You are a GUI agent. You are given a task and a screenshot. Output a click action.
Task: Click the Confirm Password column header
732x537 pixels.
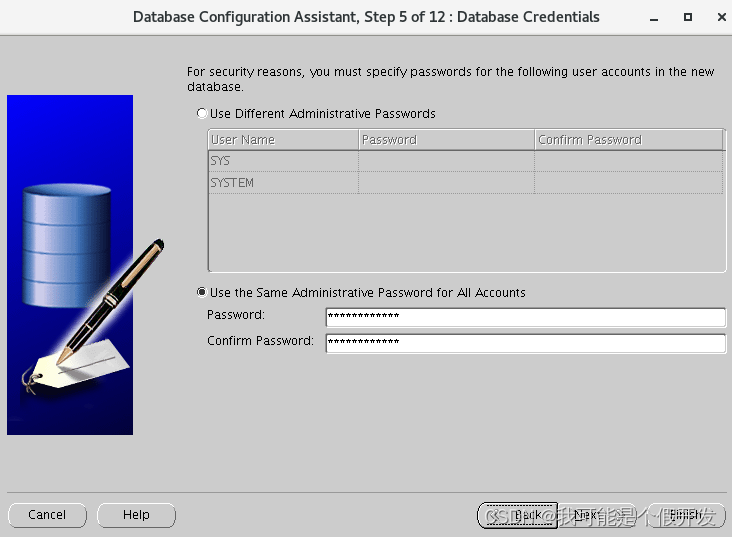629,140
